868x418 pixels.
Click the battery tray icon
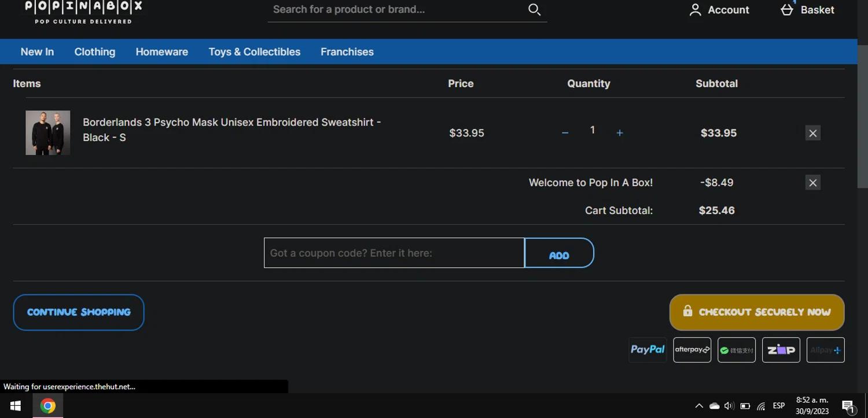[x=745, y=406]
